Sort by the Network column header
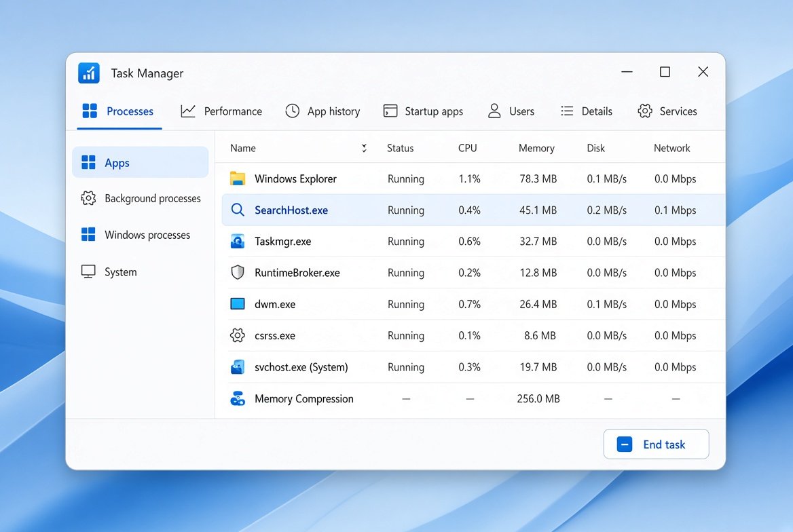 pos(671,148)
